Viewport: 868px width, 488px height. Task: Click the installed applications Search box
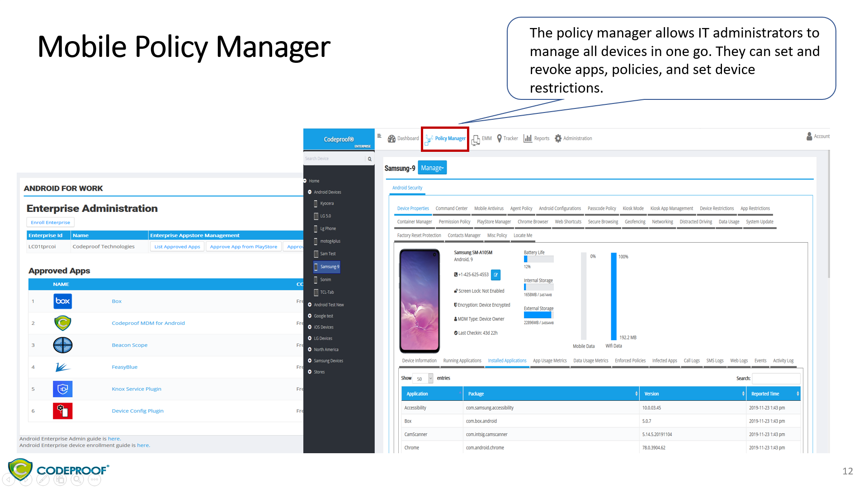(776, 379)
